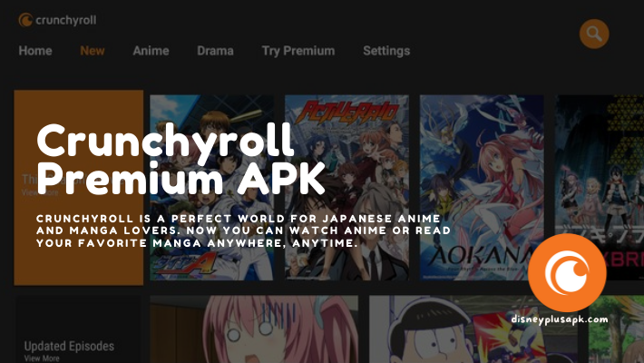Open the Drama tab

pos(215,51)
